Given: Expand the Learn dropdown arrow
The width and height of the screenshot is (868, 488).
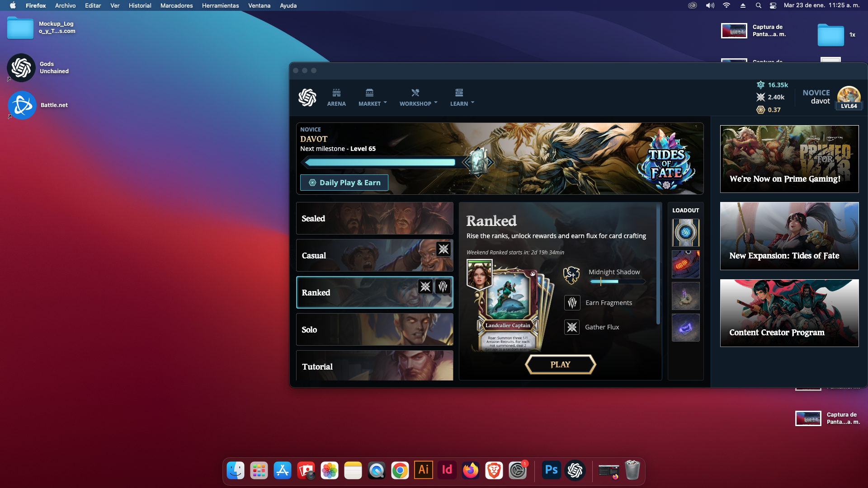Looking at the screenshot, I should click(x=472, y=103).
